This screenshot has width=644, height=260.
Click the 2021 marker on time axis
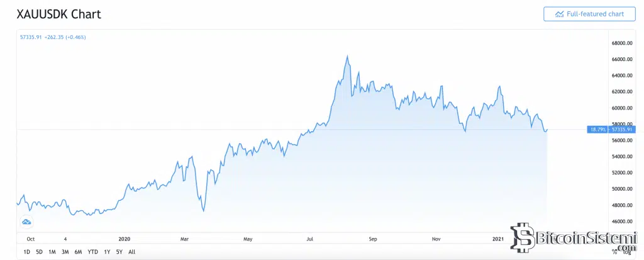[x=497, y=239]
